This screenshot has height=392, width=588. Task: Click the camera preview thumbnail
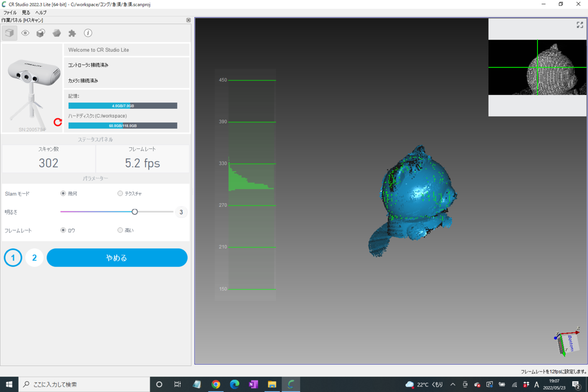click(538, 68)
